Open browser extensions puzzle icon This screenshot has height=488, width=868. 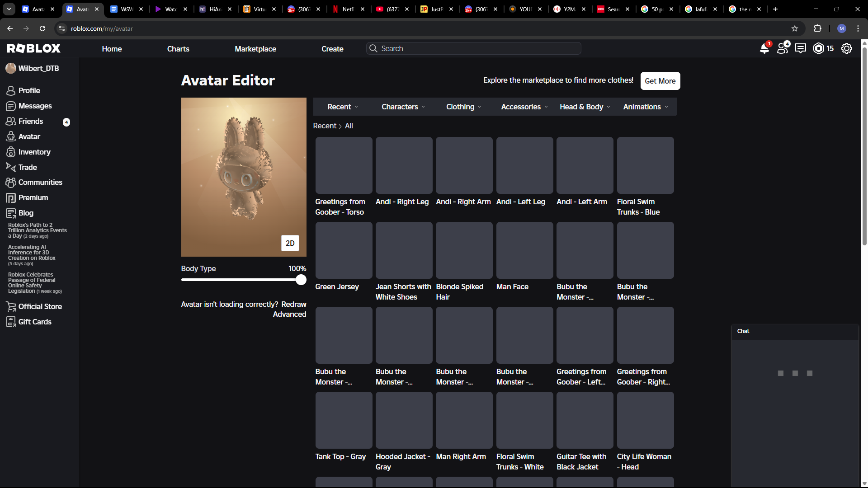[817, 28]
